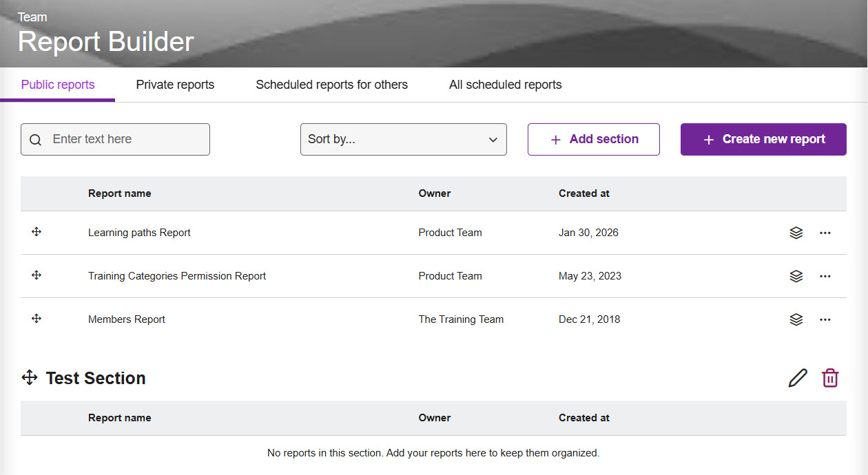Go to All scheduled reports tab
The height and width of the screenshot is (475, 868).
click(x=505, y=85)
